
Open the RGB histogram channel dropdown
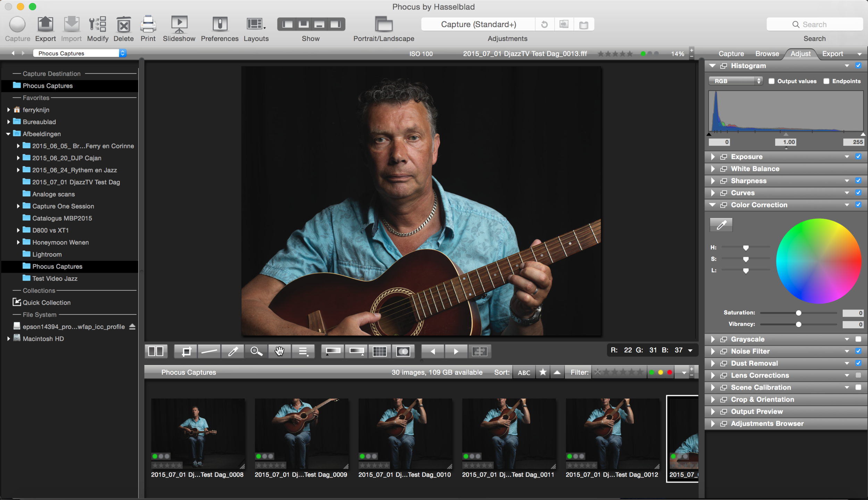[735, 81]
